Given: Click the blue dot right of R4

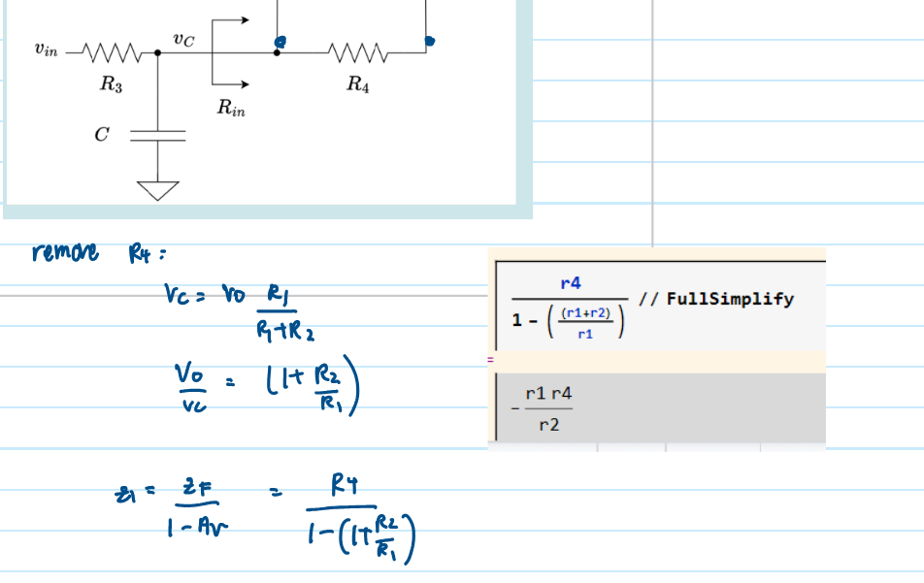Looking at the screenshot, I should tap(429, 42).
